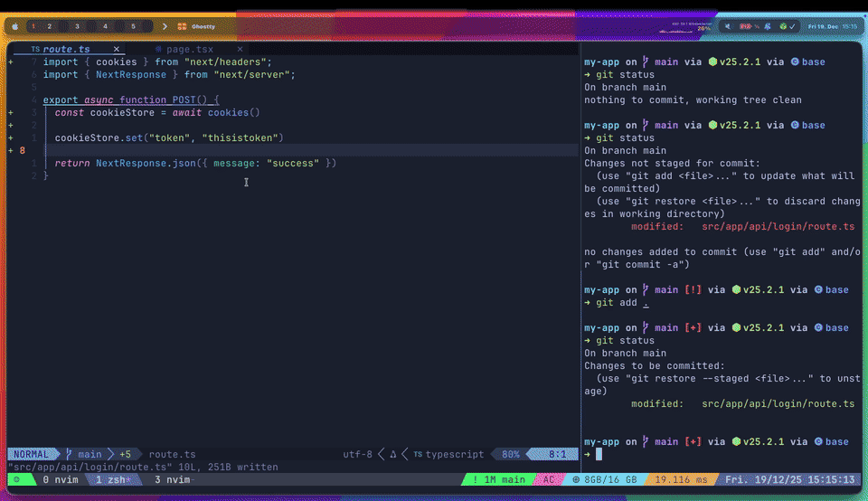This screenshot has width=868, height=501.
Task: Click the checkmark icon in menu bar
Action: click(x=792, y=26)
